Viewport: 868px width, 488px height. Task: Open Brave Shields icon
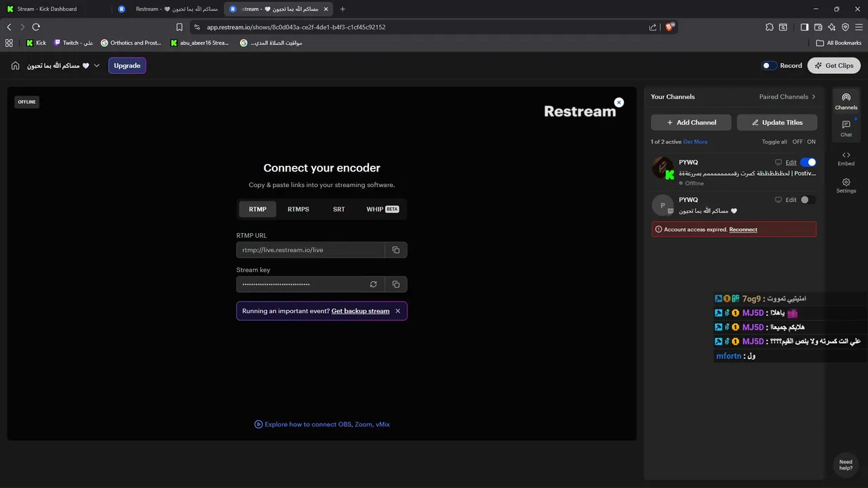coord(670,27)
